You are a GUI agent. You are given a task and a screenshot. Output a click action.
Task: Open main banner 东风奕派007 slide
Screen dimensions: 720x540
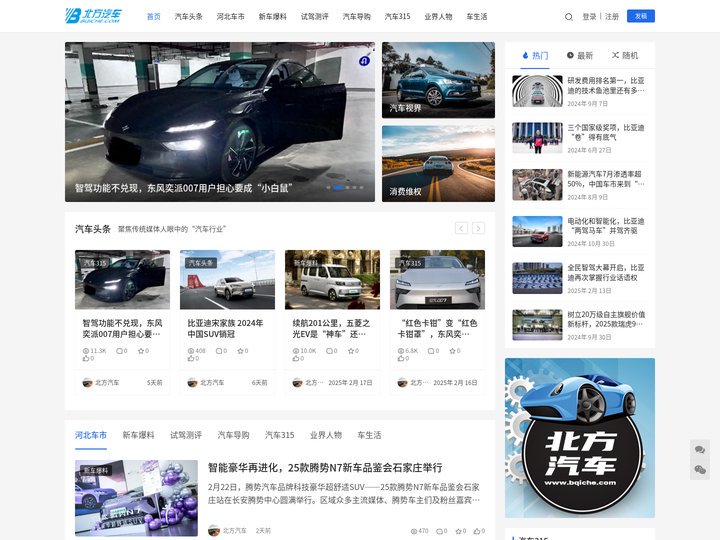coord(219,122)
